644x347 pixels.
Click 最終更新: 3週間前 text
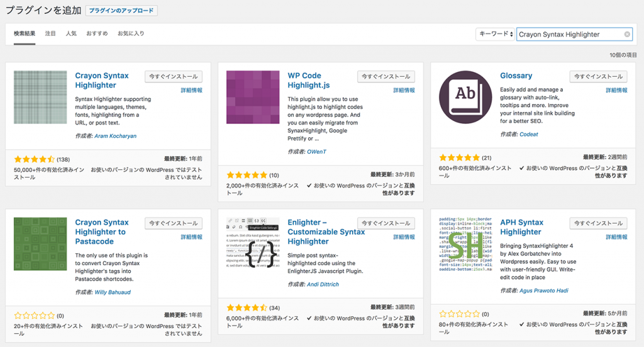coord(392,307)
